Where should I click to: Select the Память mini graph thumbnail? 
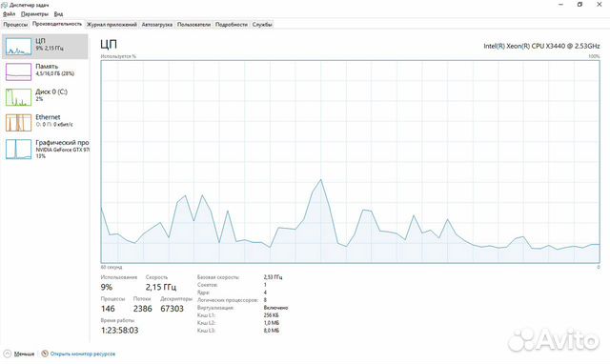[x=18, y=72]
